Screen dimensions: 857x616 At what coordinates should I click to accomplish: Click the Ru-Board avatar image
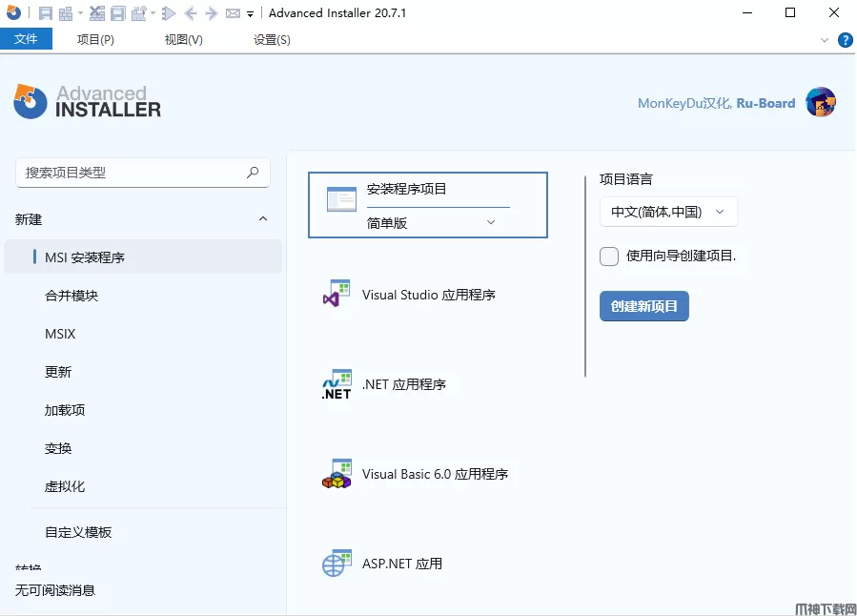[821, 102]
